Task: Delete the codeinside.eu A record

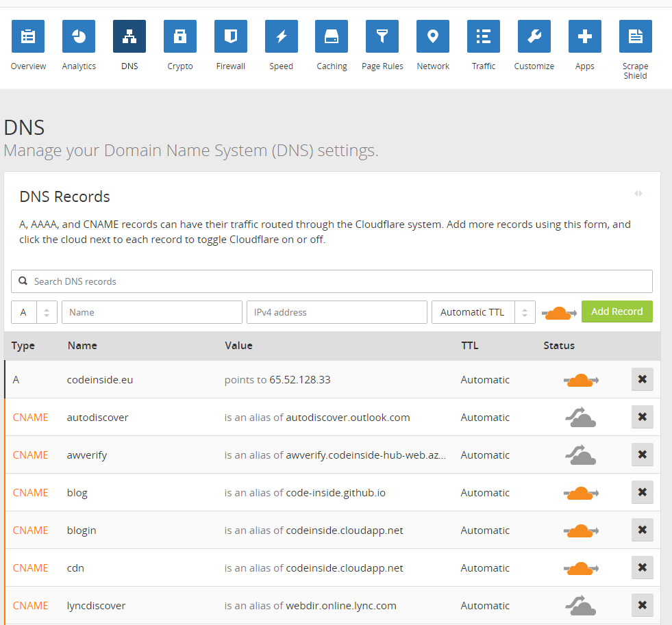Action: [642, 379]
